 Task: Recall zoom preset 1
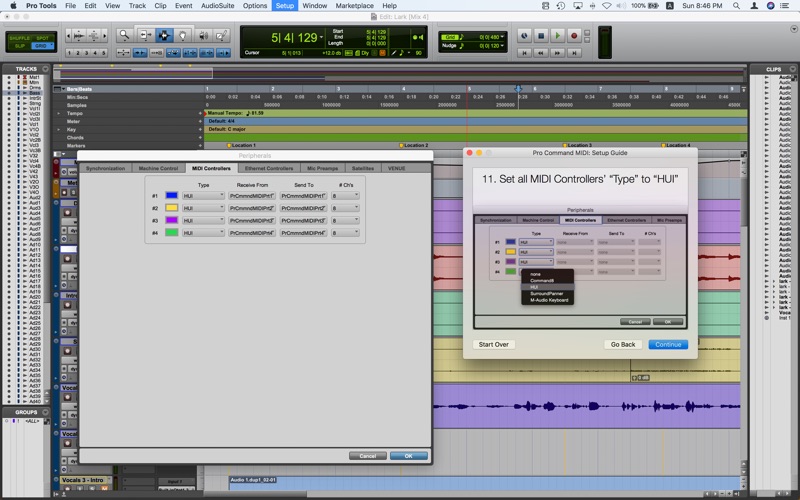[69, 53]
